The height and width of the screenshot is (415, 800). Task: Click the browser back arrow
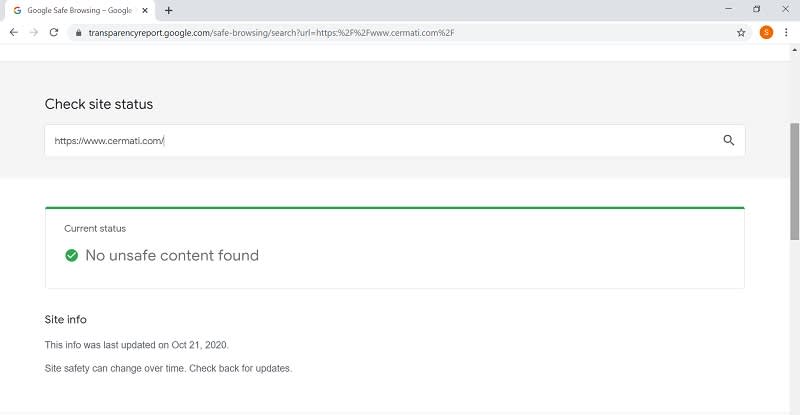14,32
